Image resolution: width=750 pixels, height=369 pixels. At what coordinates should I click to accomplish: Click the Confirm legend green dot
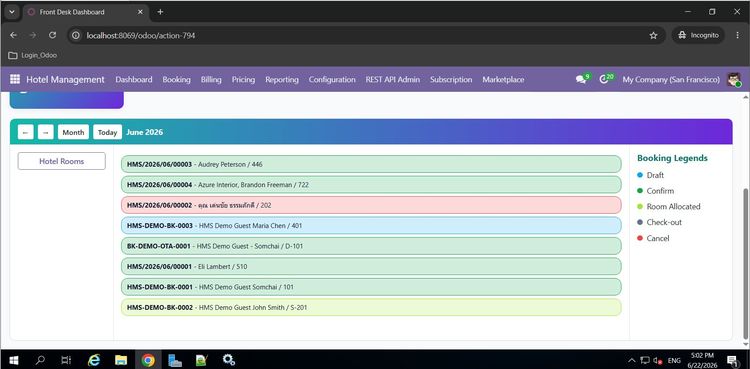pyautogui.click(x=640, y=191)
